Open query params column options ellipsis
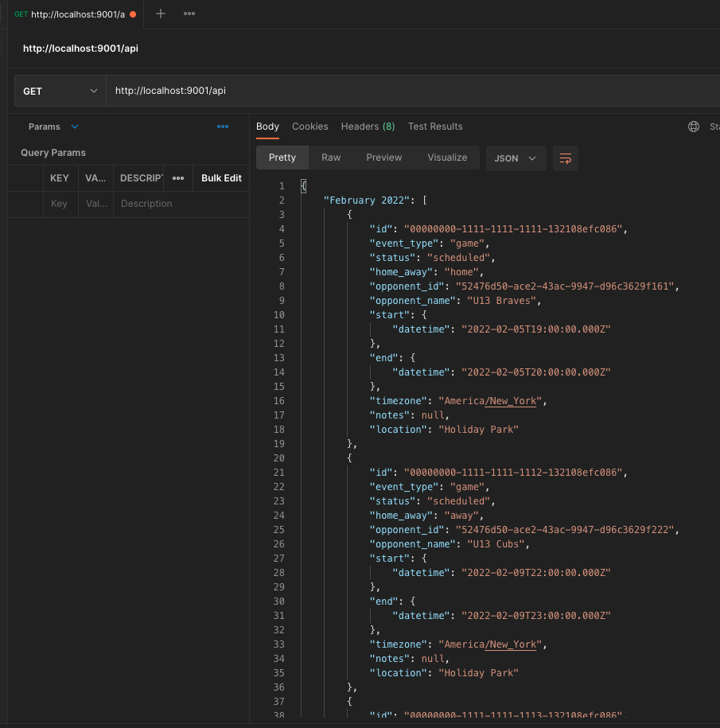 (x=178, y=178)
